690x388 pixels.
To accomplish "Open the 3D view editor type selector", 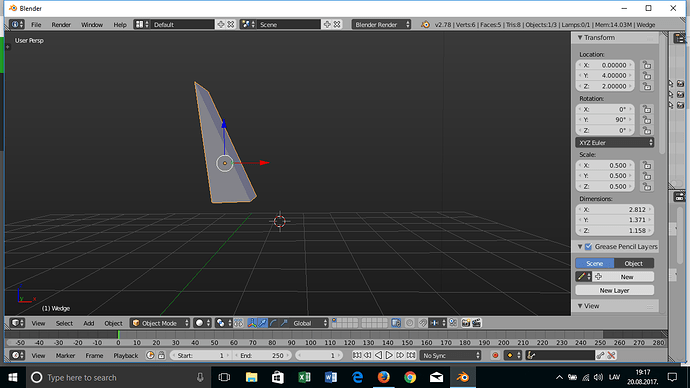I will click(17, 323).
